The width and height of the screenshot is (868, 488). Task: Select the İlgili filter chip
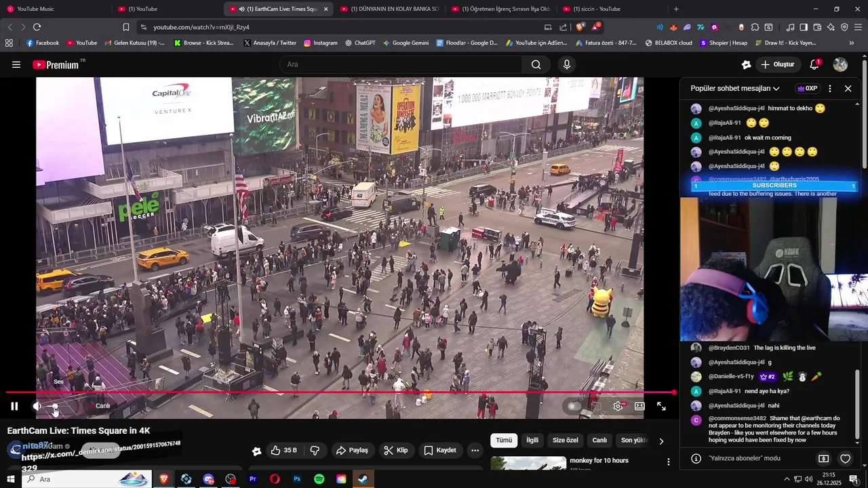pos(532,441)
